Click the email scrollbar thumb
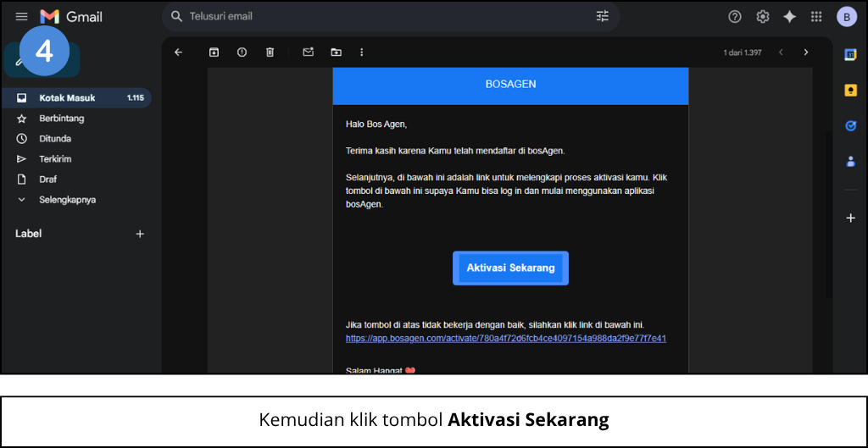The width and height of the screenshot is (868, 448). point(828,214)
